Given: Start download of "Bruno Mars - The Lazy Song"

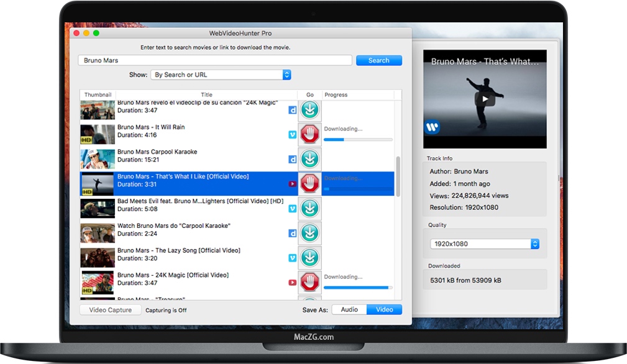Looking at the screenshot, I should [309, 257].
